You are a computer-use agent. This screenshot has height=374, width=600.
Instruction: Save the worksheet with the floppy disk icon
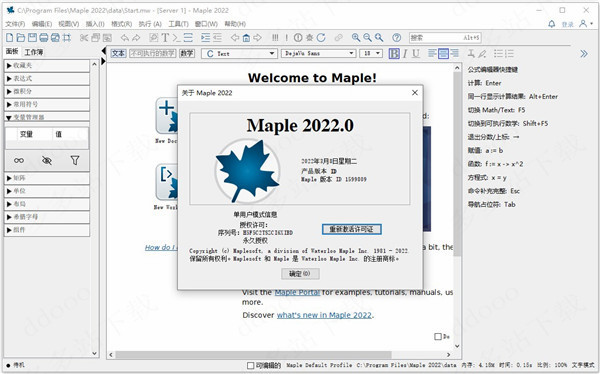point(32,38)
